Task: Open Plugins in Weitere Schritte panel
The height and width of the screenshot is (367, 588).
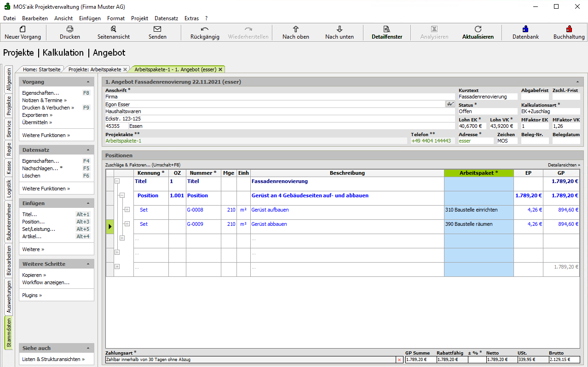Action: 32,295
